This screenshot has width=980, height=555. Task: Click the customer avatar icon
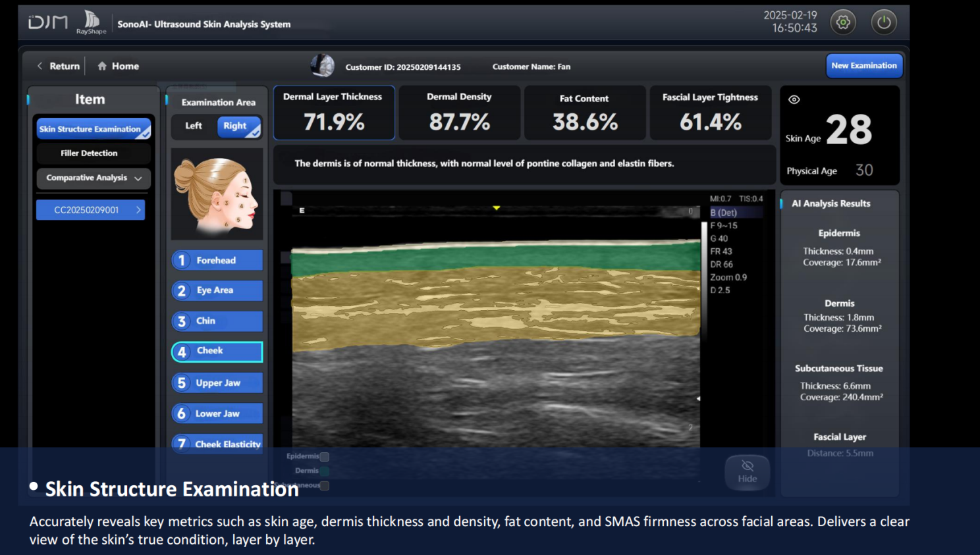[x=323, y=66]
